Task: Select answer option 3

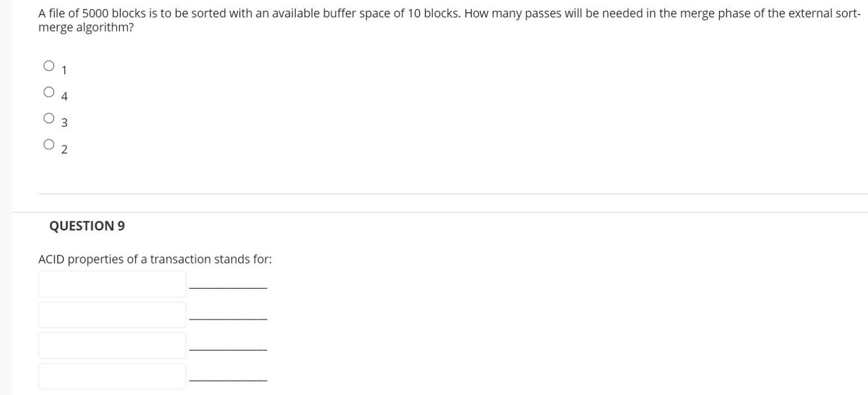Action: point(48,117)
